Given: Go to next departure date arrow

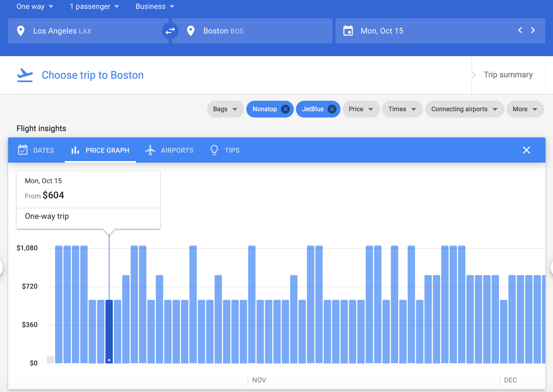Looking at the screenshot, I should [x=533, y=30].
